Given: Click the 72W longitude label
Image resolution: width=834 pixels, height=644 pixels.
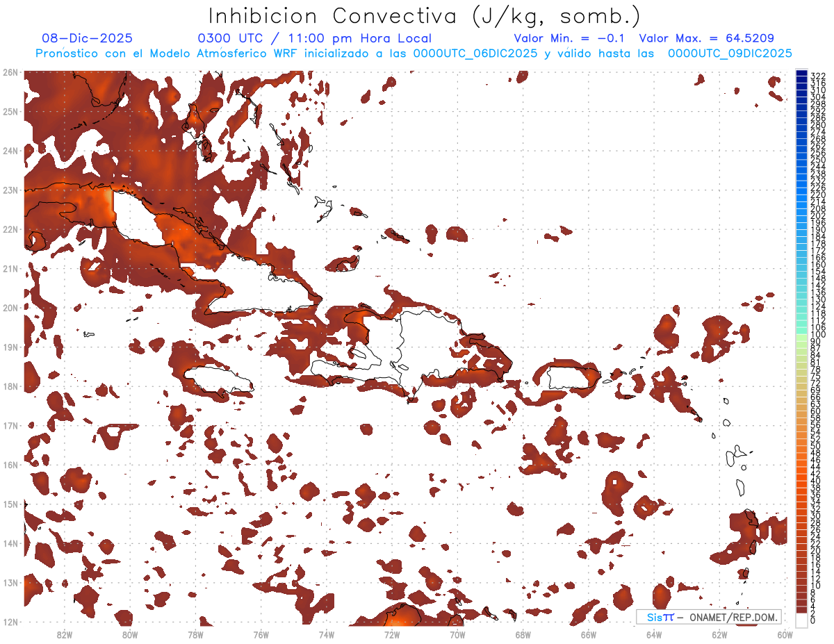Looking at the screenshot, I should (392, 634).
